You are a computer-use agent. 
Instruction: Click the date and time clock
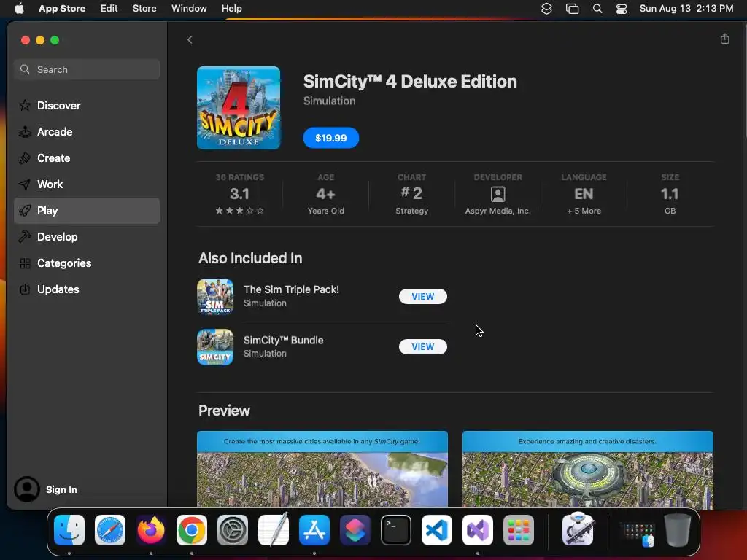tap(686, 9)
